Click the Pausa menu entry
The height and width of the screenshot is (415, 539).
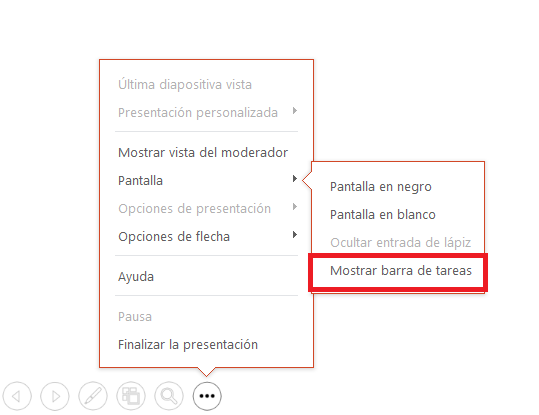(x=135, y=317)
